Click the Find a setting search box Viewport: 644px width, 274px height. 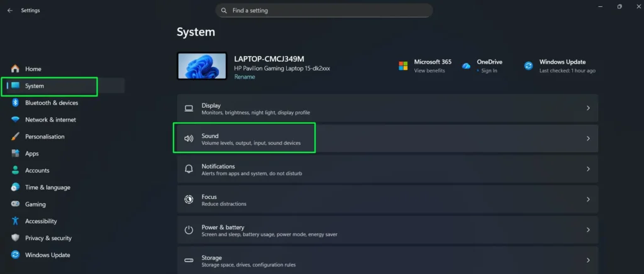324,11
